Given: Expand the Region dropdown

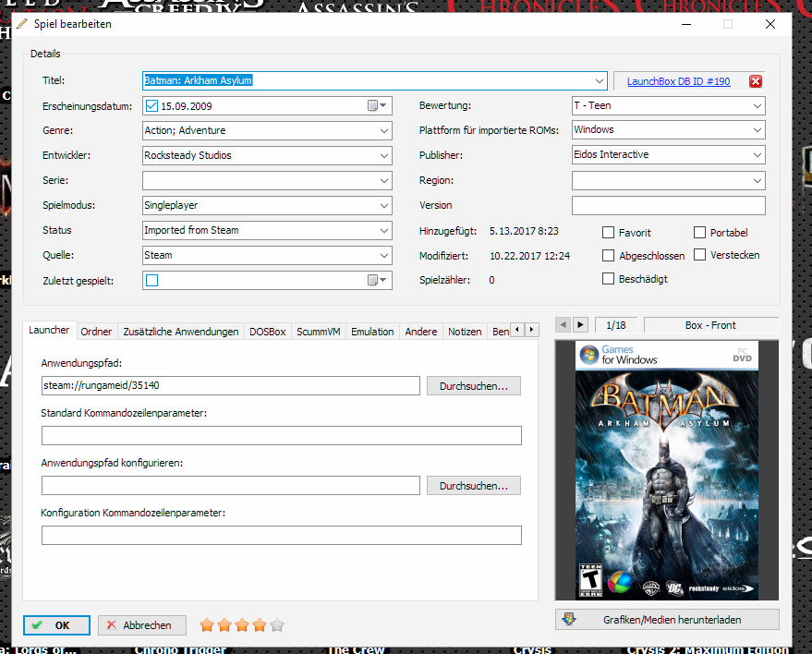Looking at the screenshot, I should (757, 180).
